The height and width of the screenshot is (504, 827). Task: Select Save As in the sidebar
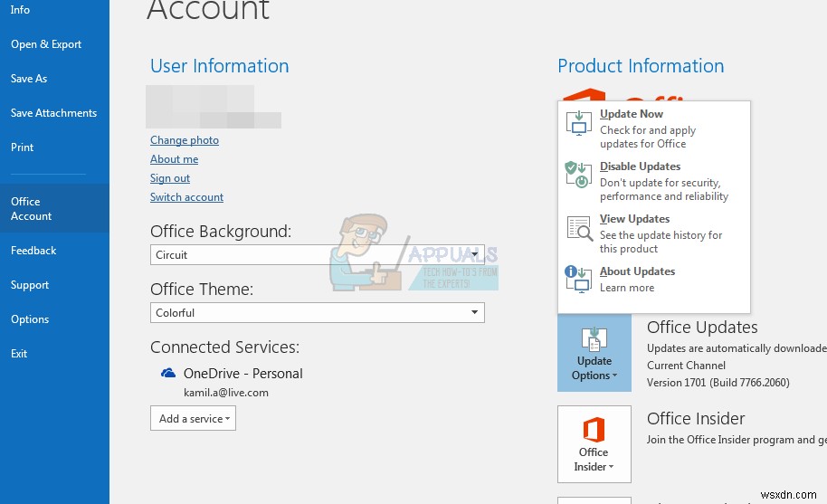(54, 79)
